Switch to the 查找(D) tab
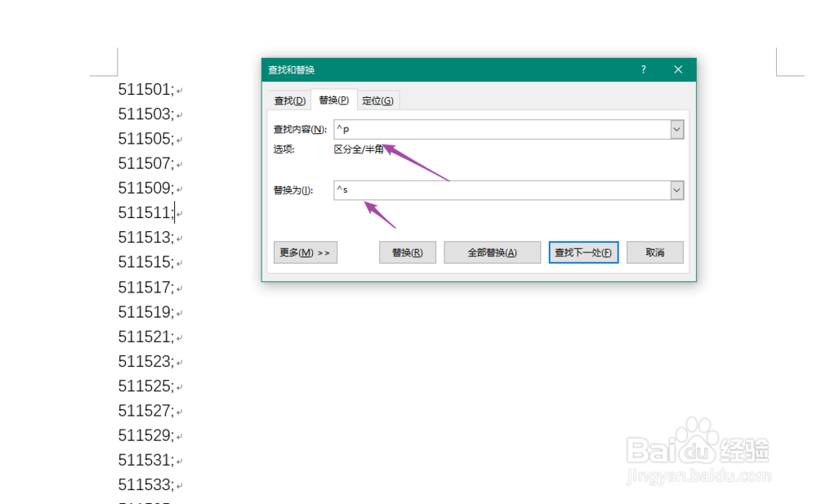Image resolution: width=817 pixels, height=504 pixels. coord(290,100)
